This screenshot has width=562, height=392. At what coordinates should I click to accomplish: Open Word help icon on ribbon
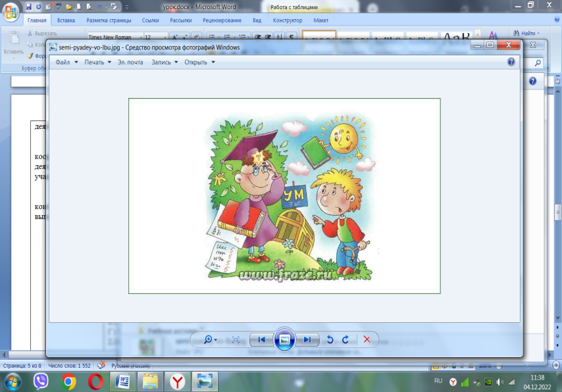click(x=557, y=20)
